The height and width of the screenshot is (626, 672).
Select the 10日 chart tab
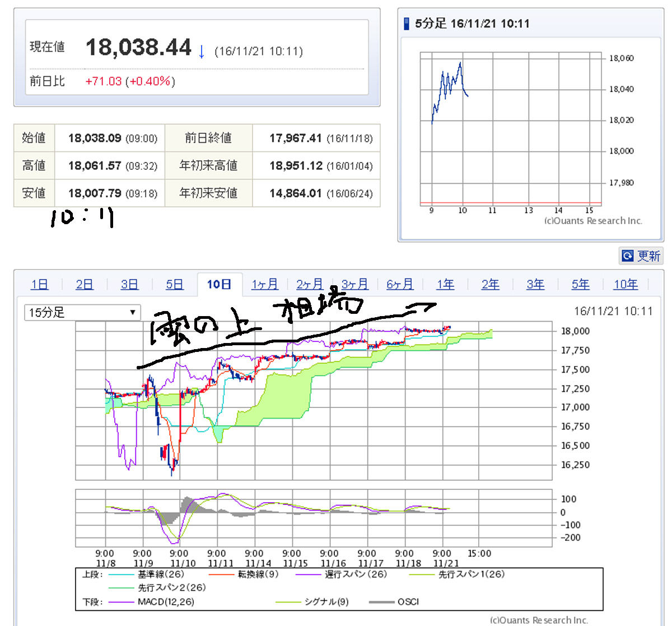point(220,284)
